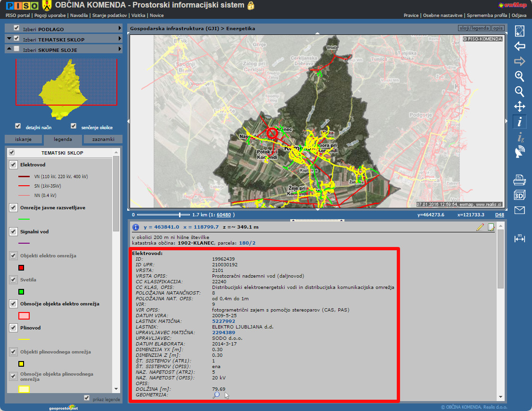Expand the Izberi PODLAGO right arrow
532x411 pixels.
tap(120, 29)
